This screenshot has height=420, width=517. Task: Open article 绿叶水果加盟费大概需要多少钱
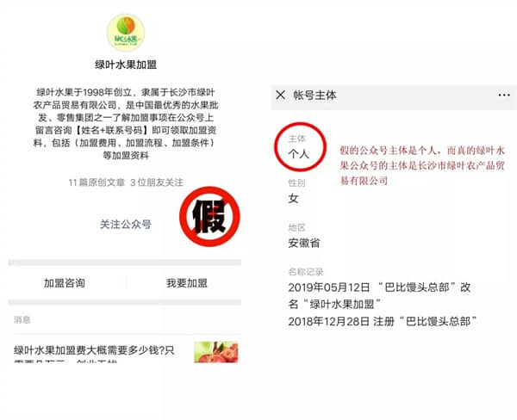tap(94, 349)
